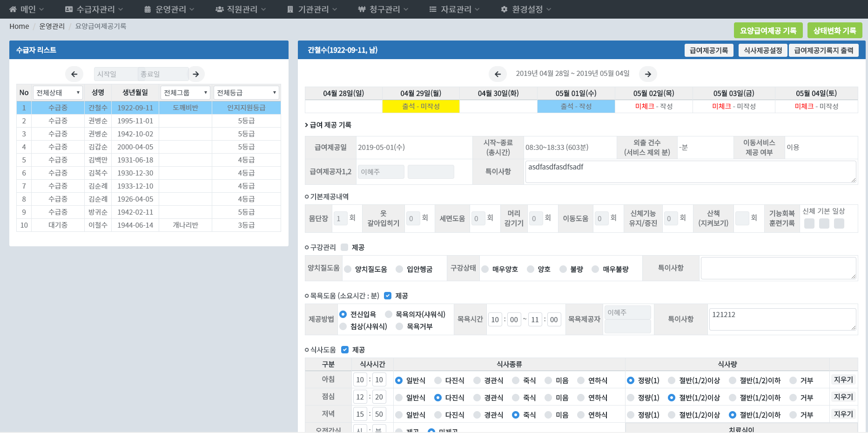Go to previous week with left arrow
Screen dimensions: 868x433
(498, 74)
